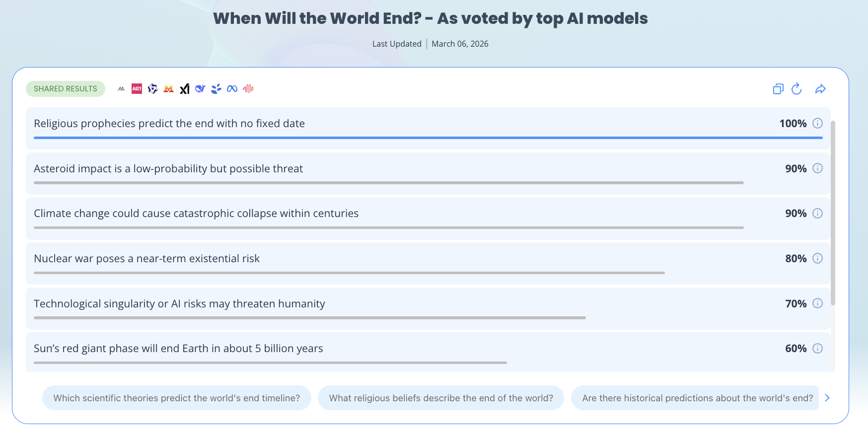Click the xAI Grok logo
The height and width of the screenshot is (436, 868).
184,89
